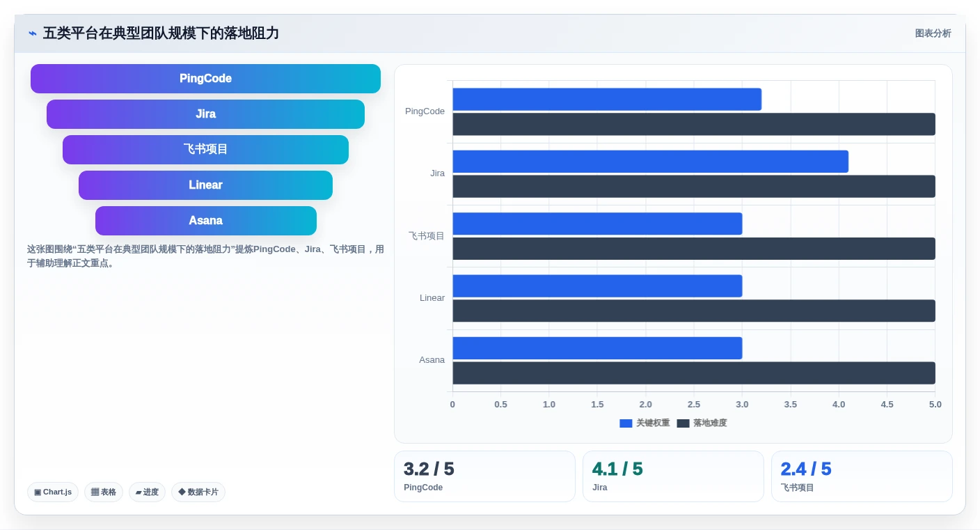Click the 进度 tag chip

(147, 492)
